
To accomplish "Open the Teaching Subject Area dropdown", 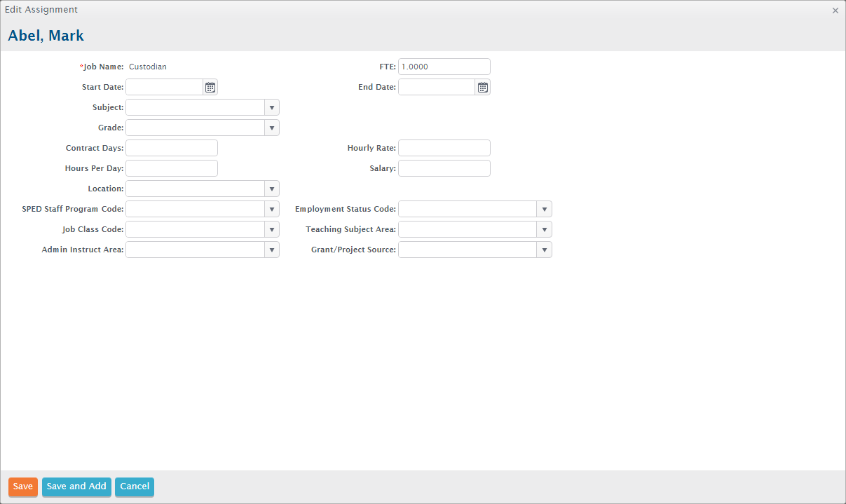I will [544, 229].
